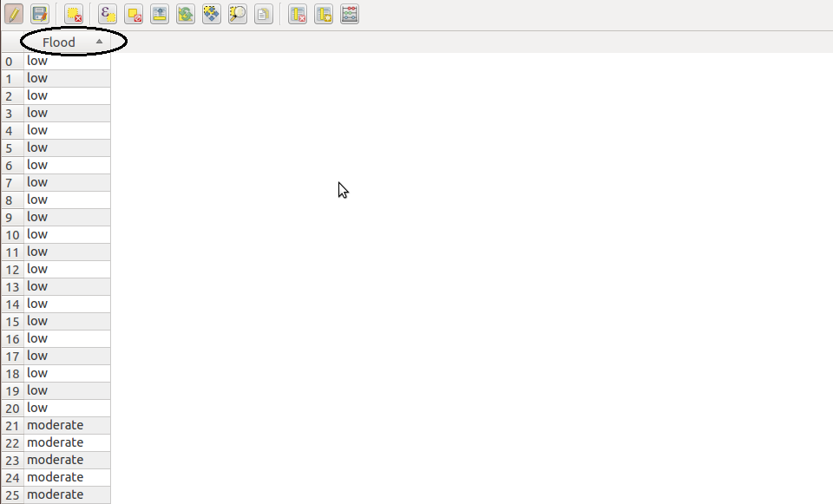Click the 'low' cell in row 5

coord(68,147)
